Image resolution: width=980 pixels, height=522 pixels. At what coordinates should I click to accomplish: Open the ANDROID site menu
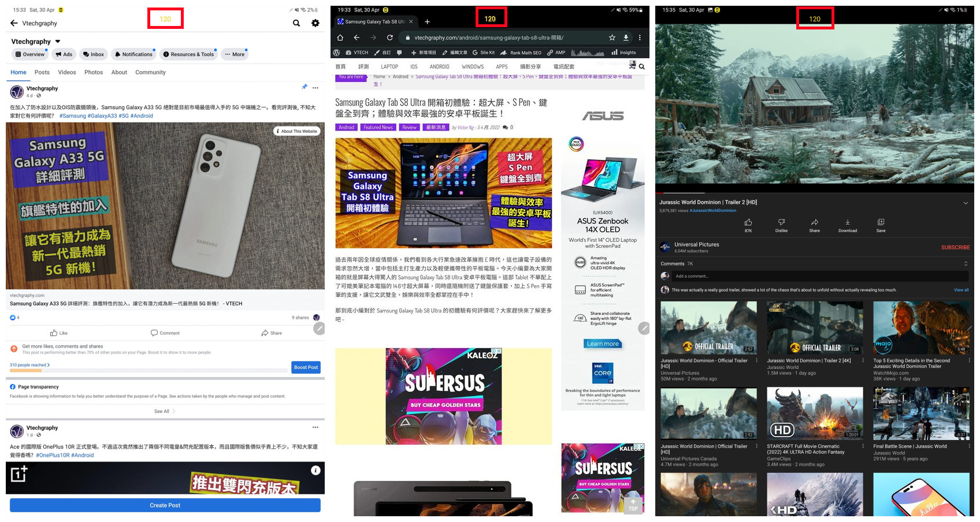439,66
